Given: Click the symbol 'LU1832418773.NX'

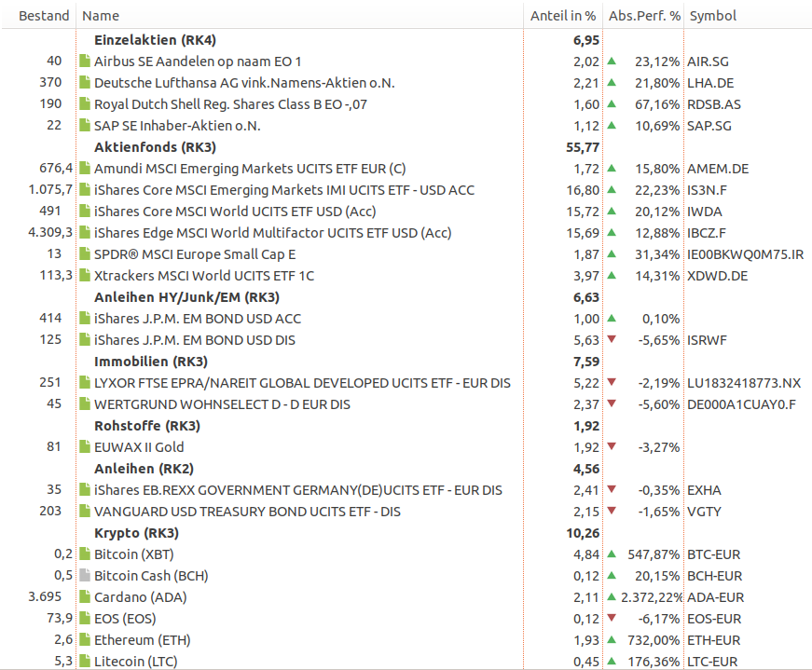Looking at the screenshot, I should pos(744,383).
